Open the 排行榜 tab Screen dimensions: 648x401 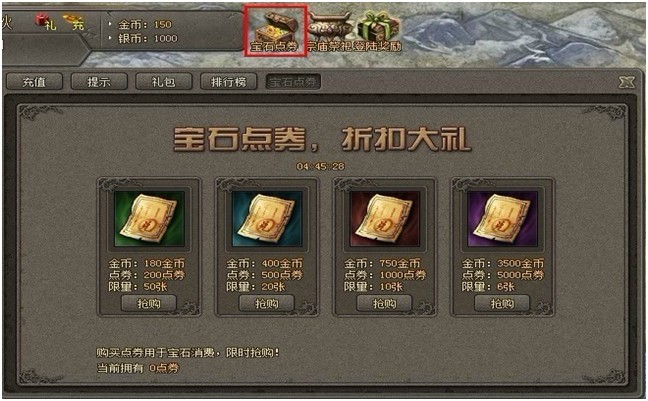228,82
